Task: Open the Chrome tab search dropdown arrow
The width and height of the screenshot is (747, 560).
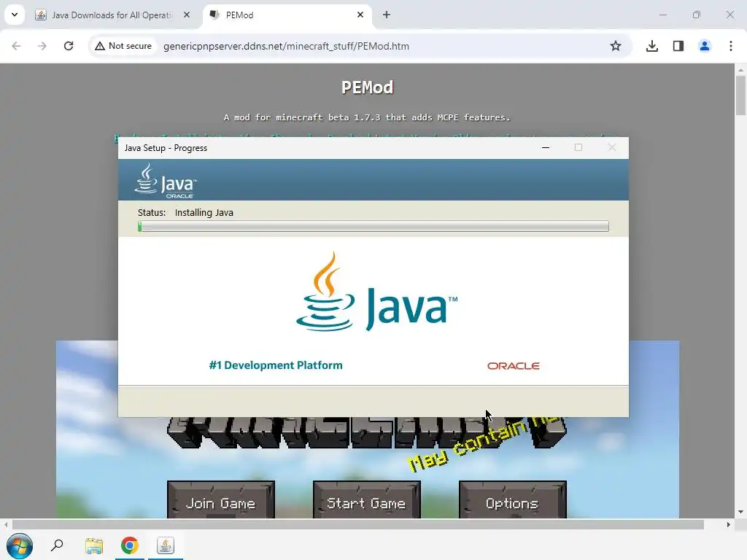Action: tap(15, 15)
